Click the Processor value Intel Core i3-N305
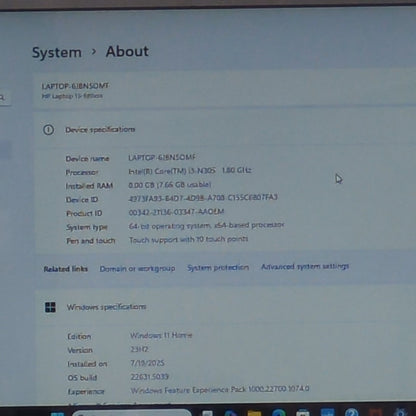The height and width of the screenshot is (416, 416). [x=190, y=171]
